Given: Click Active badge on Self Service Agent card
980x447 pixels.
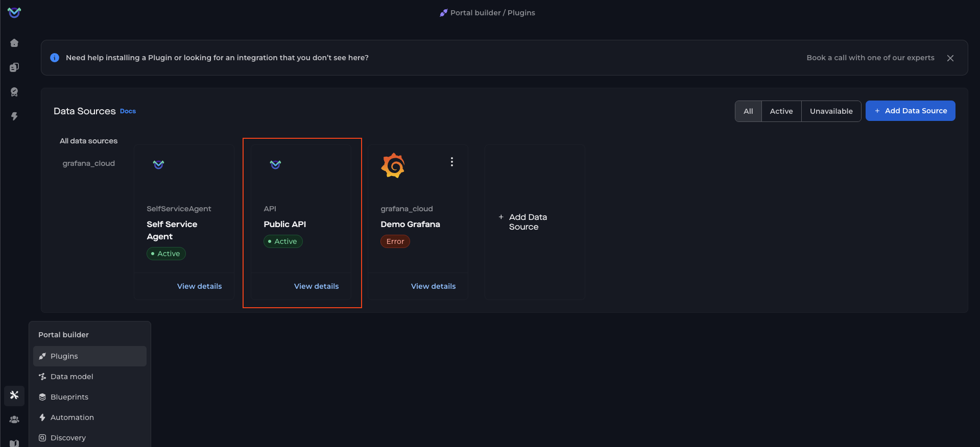Looking at the screenshot, I should point(166,254).
